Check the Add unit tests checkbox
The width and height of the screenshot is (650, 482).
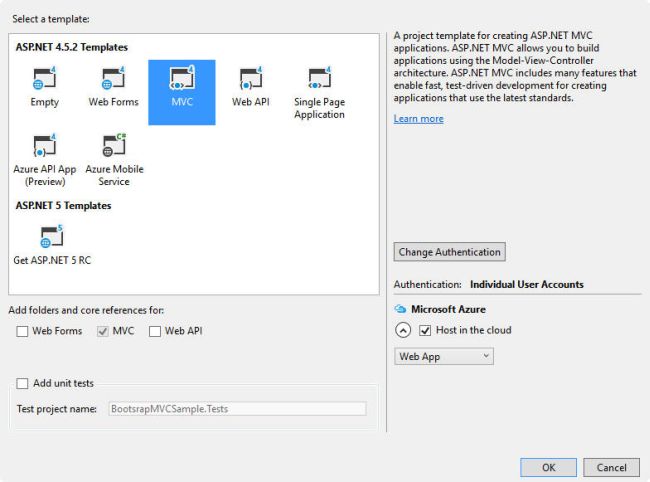[x=22, y=383]
